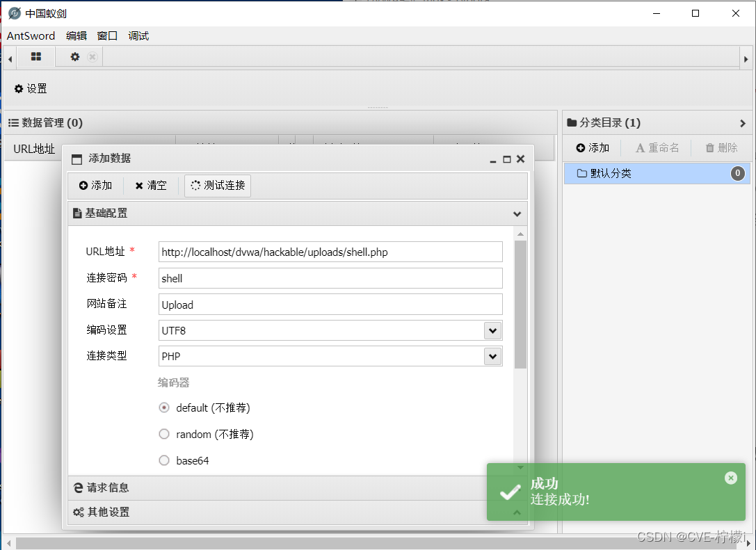Open the 调试 menu

pyautogui.click(x=138, y=35)
